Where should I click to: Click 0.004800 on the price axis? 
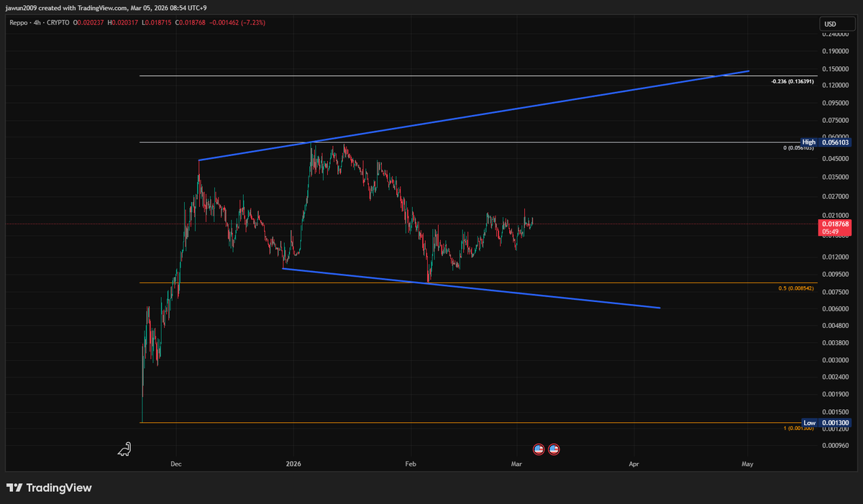834,326
